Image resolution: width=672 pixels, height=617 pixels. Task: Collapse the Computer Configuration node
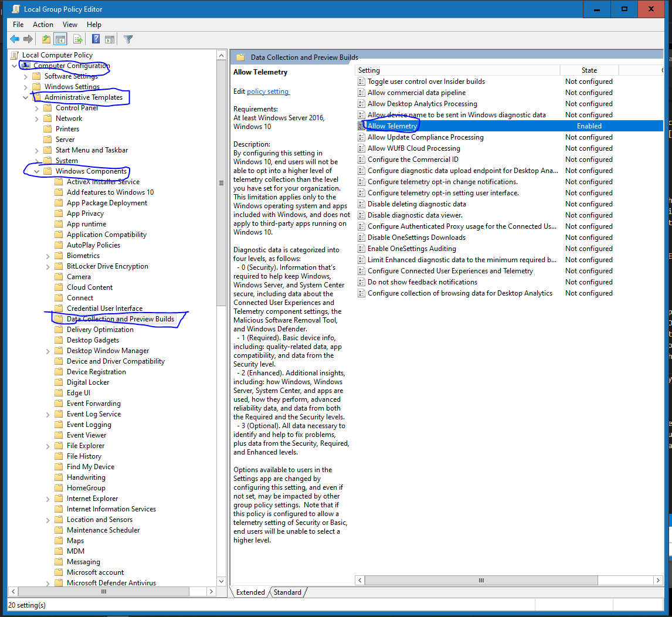pos(15,66)
